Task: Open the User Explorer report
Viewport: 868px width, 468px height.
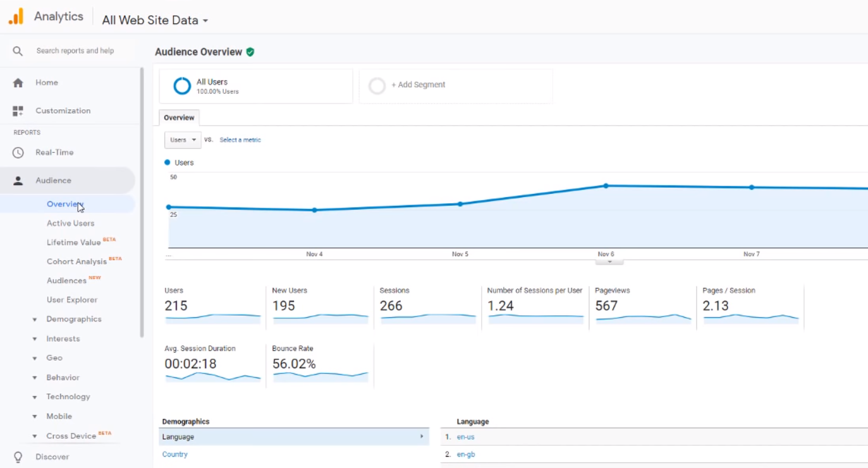Action: (x=72, y=300)
